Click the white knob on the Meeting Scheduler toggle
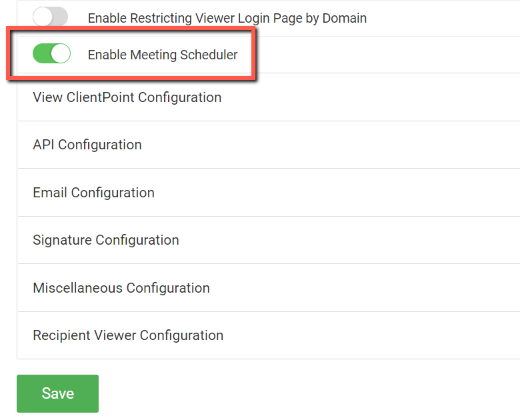The image size is (520, 419). click(x=61, y=53)
